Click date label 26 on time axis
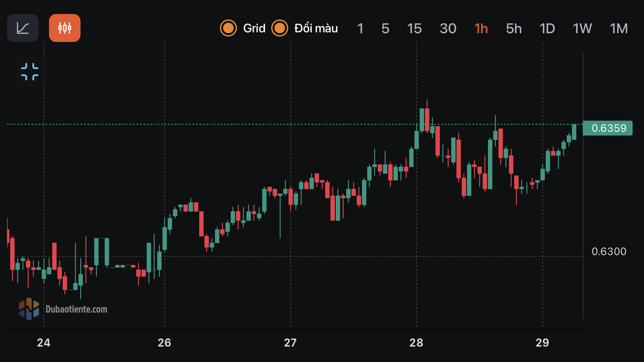Viewport: 644px width, 362px height. 164,343
